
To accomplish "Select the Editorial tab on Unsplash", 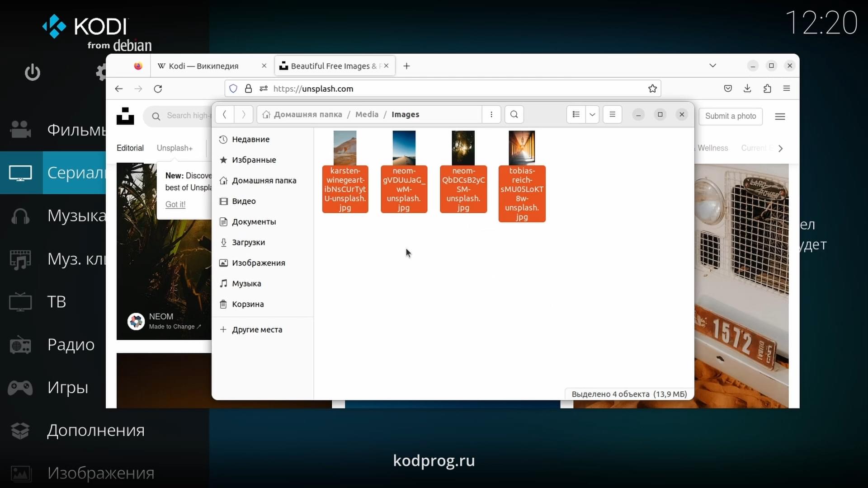I will click(x=130, y=148).
